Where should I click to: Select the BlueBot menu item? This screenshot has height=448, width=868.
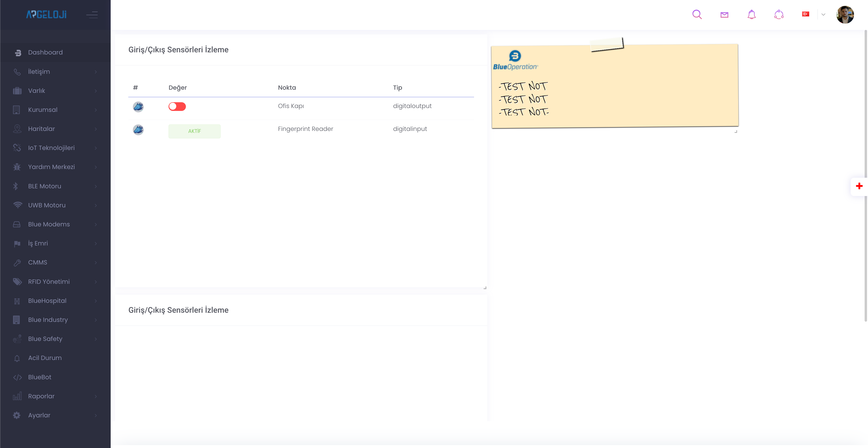pyautogui.click(x=40, y=377)
